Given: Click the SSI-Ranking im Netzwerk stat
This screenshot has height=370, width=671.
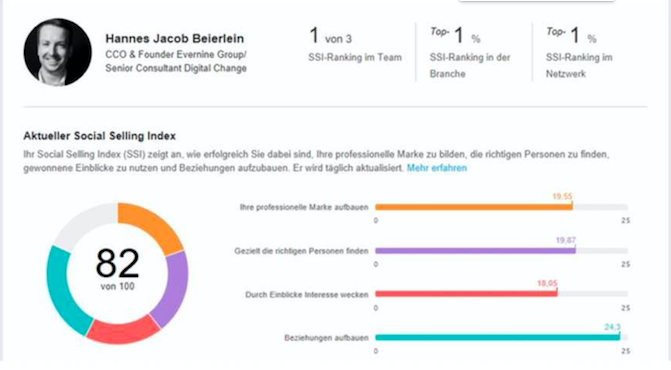Looking at the screenshot, I should click(x=579, y=52).
